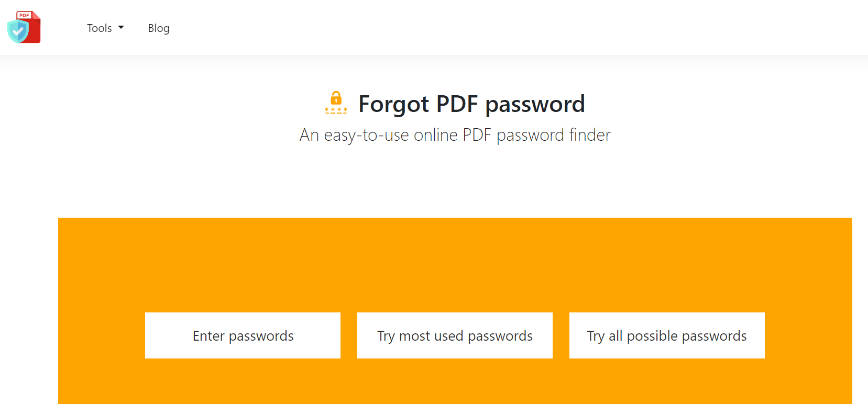Click orange gap between first two buttons

[349, 335]
